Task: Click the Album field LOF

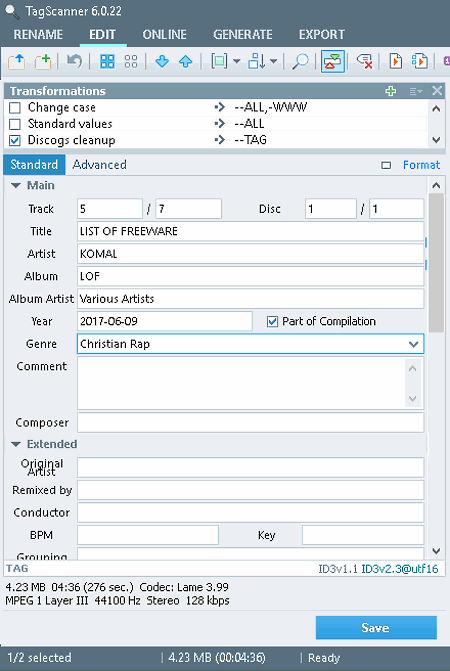Action: click(251, 276)
